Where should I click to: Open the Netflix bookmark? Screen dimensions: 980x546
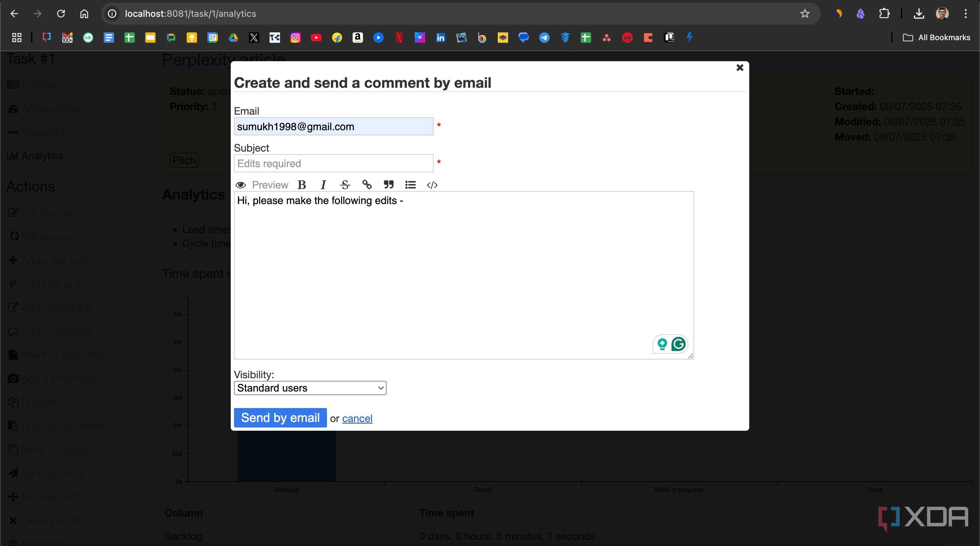tap(399, 37)
